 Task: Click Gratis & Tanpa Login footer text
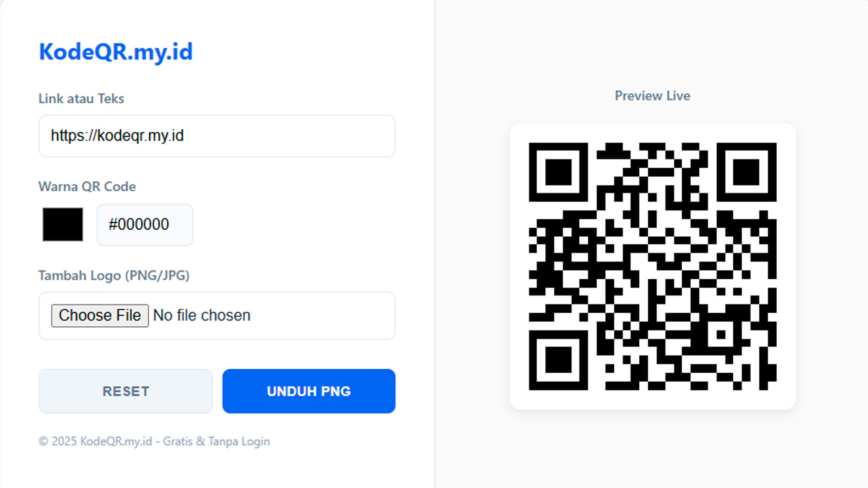tap(217, 441)
